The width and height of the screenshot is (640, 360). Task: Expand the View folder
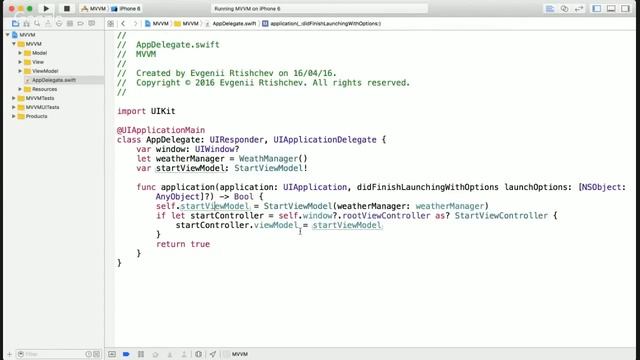20,62
